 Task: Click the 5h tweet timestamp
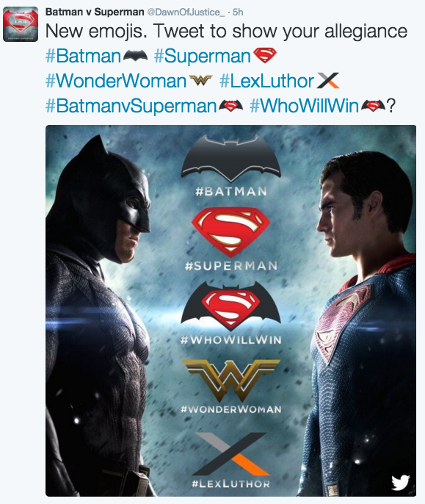238,12
